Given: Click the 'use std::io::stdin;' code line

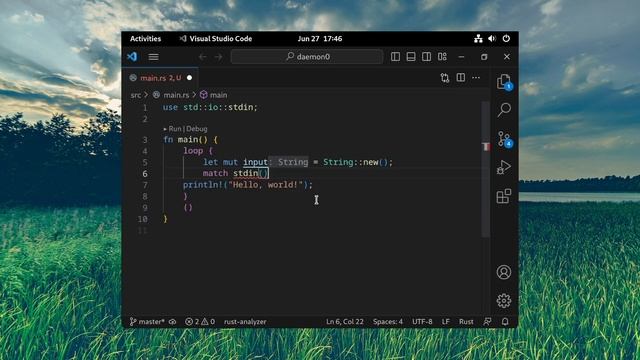Looking at the screenshot, I should [210, 107].
